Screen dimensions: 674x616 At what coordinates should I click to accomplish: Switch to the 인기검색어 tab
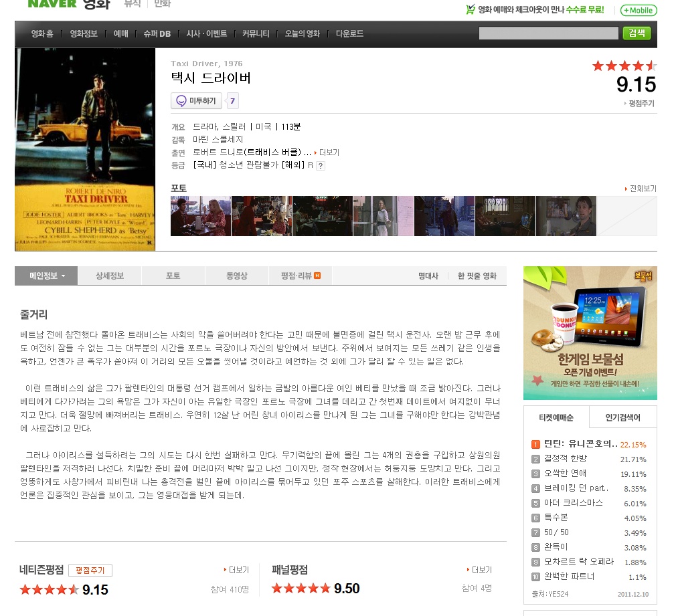point(622,417)
